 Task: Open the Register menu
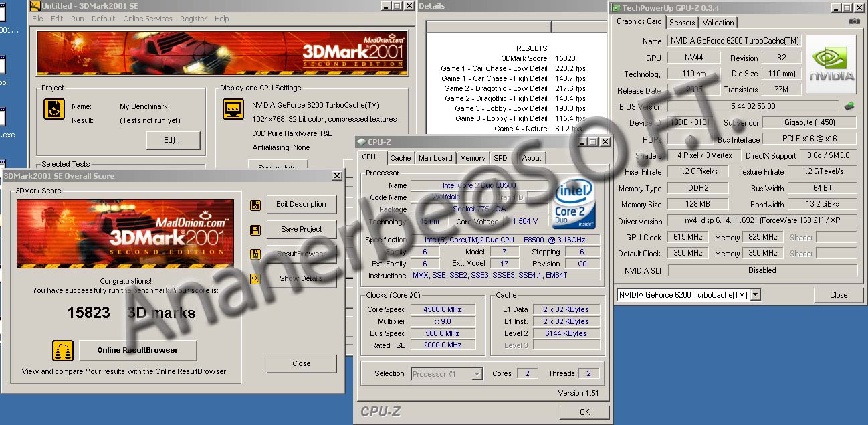click(193, 19)
